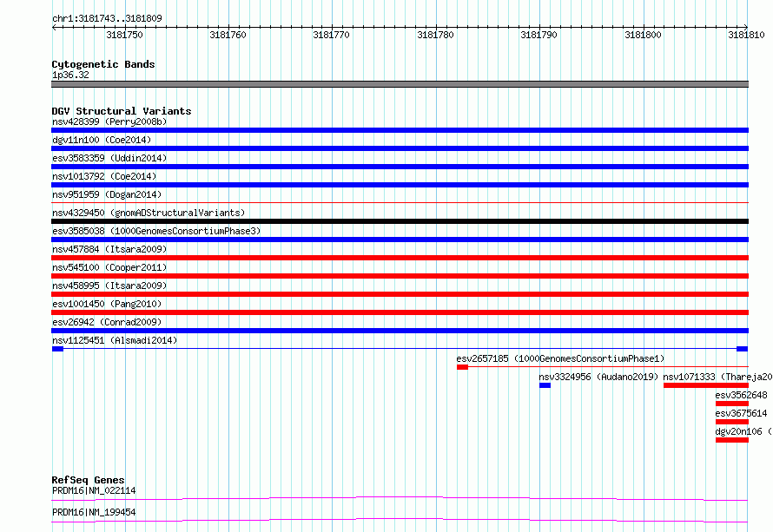The height and width of the screenshot is (532, 773).
Task: Open esv2657185 (1000GenomesConsortiumPhase1) variant
Action: tap(560, 358)
